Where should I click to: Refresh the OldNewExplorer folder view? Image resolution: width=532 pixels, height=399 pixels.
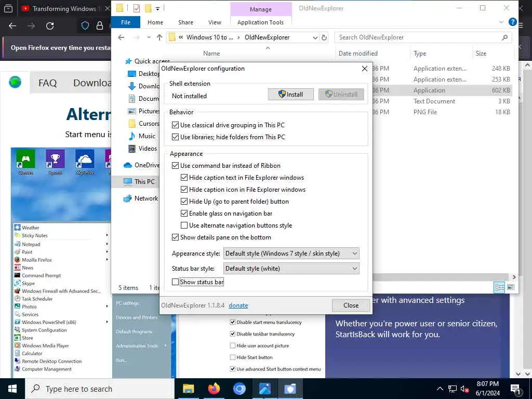pos(324,37)
